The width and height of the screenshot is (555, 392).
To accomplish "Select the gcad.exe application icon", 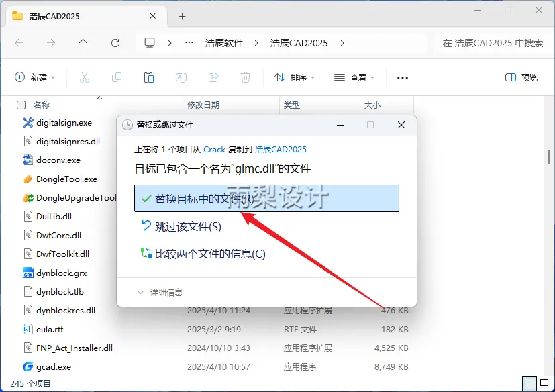I will pyautogui.click(x=28, y=367).
